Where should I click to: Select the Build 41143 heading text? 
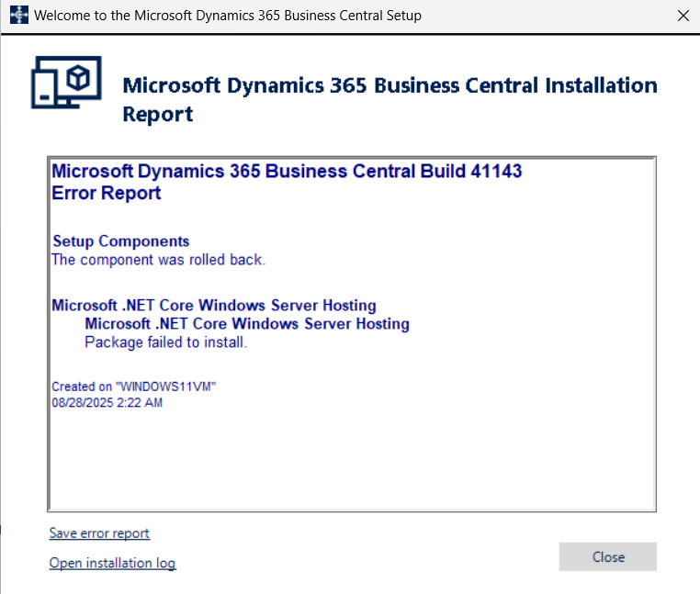pos(287,171)
